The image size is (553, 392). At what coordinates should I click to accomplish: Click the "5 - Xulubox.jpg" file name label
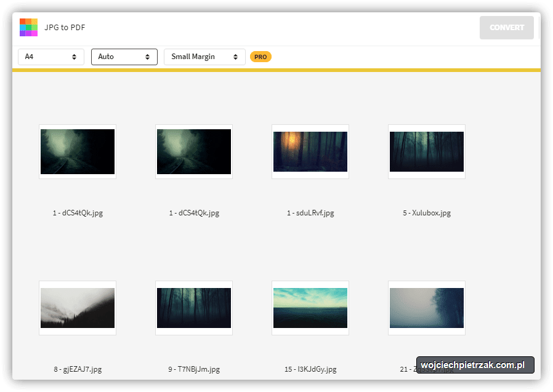click(427, 214)
